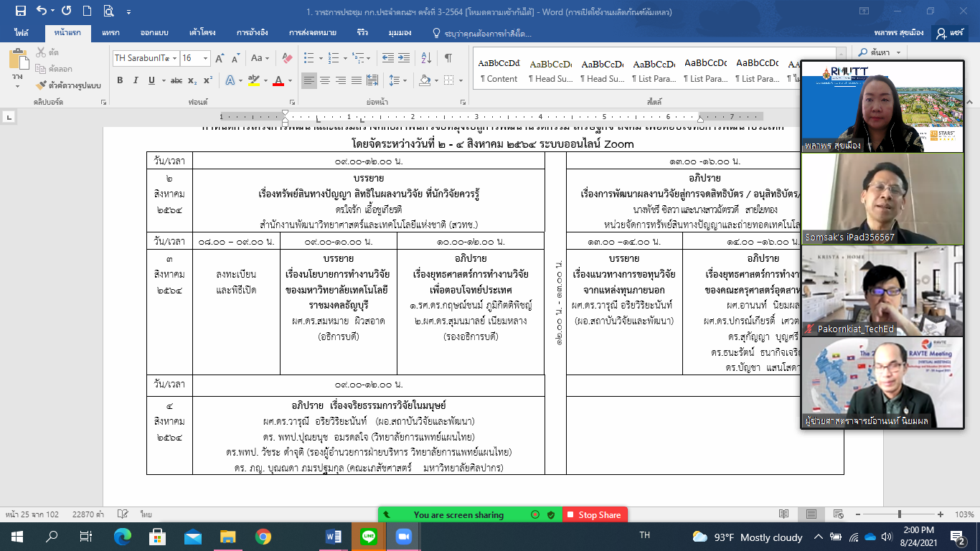Image resolution: width=980 pixels, height=551 pixels.
Task: Click the Share แชร์ button
Action: 951,33
